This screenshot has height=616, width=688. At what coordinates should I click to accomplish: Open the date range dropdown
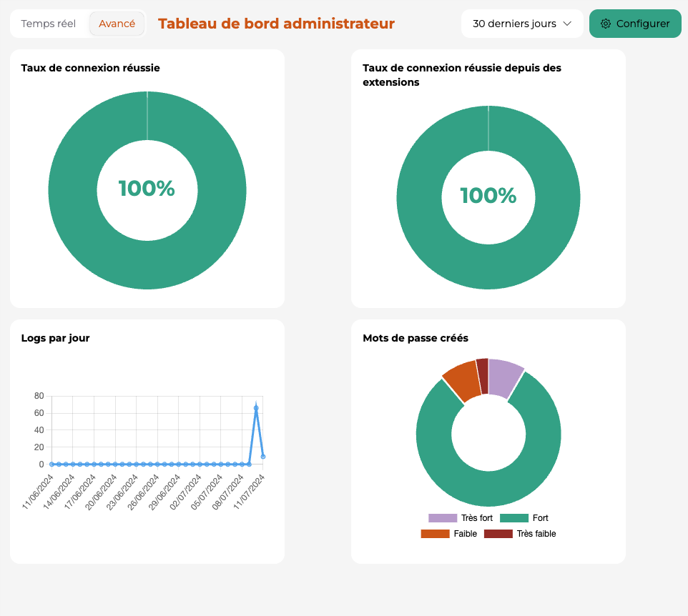522,24
